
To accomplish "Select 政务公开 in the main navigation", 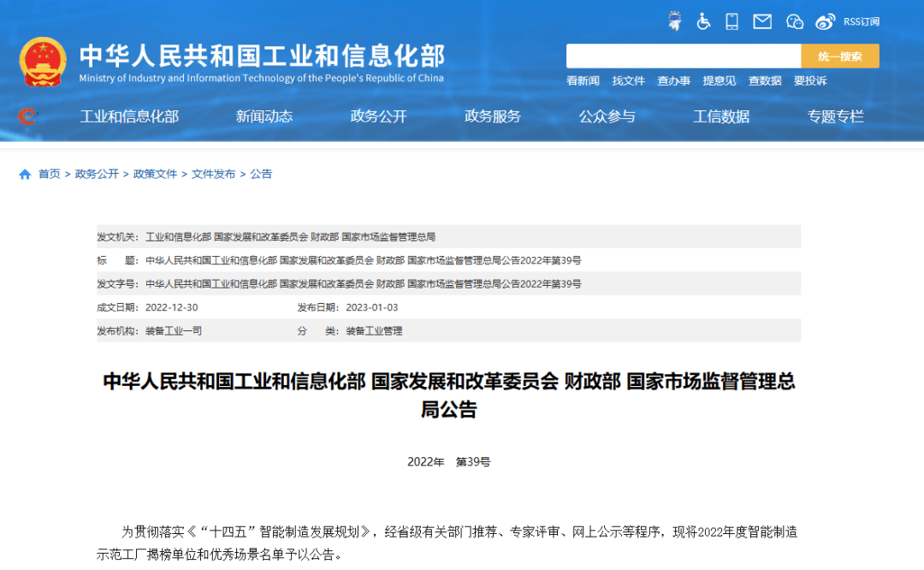I will 378,116.
